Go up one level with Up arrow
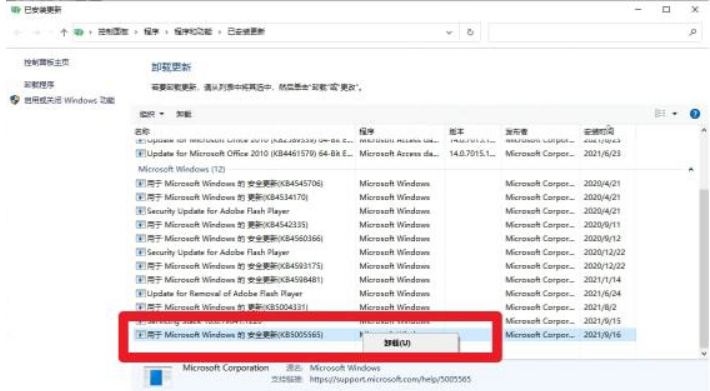The image size is (710, 391). pos(63,32)
